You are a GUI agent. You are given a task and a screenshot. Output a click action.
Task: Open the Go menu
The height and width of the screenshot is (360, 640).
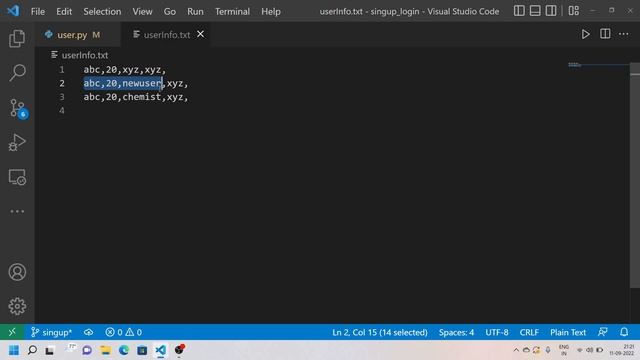point(170,11)
